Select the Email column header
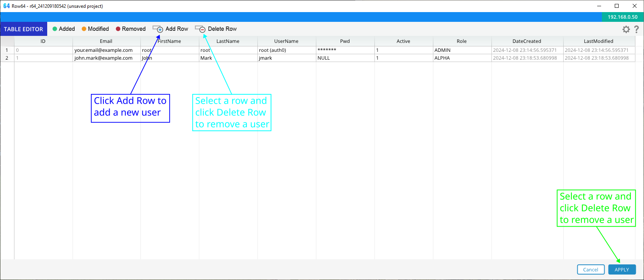The width and height of the screenshot is (644, 280). (x=106, y=41)
